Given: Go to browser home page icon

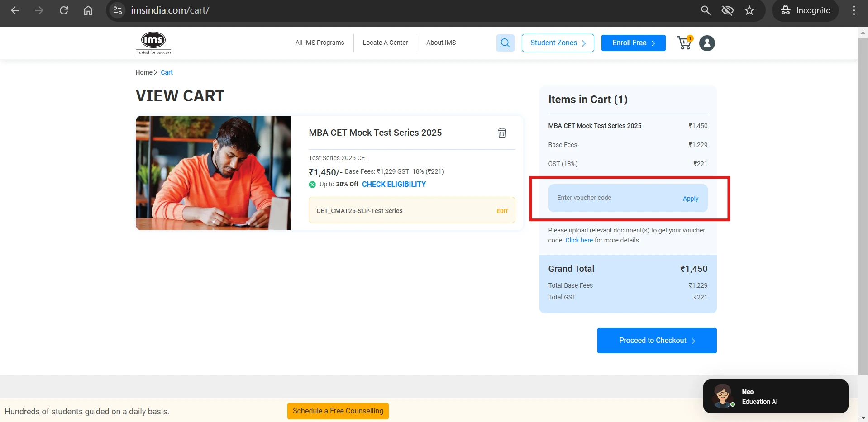Looking at the screenshot, I should [88, 10].
